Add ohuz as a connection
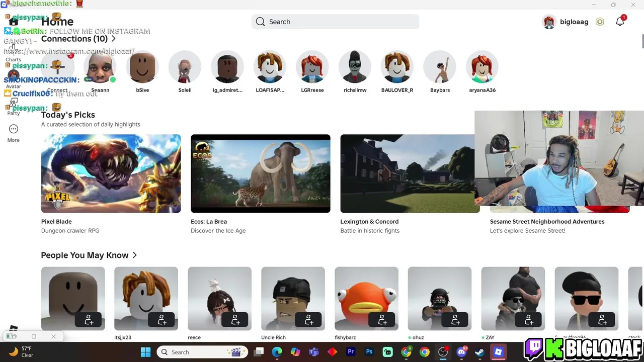Screen dimensions: 644x362 click(x=455, y=320)
